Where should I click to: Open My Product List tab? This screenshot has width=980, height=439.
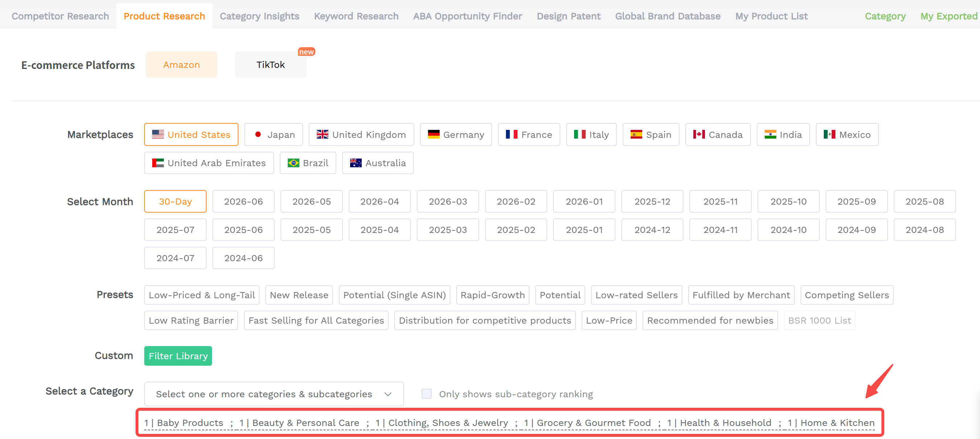click(771, 16)
